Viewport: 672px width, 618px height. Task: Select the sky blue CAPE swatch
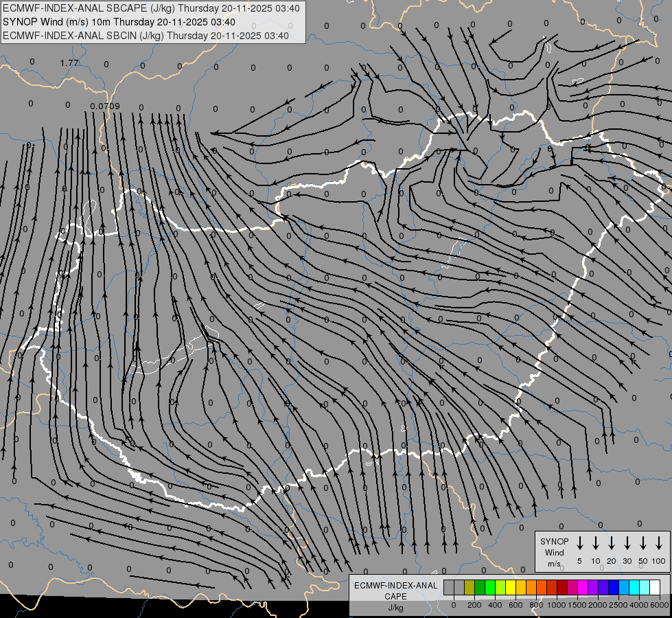[x=623, y=587]
